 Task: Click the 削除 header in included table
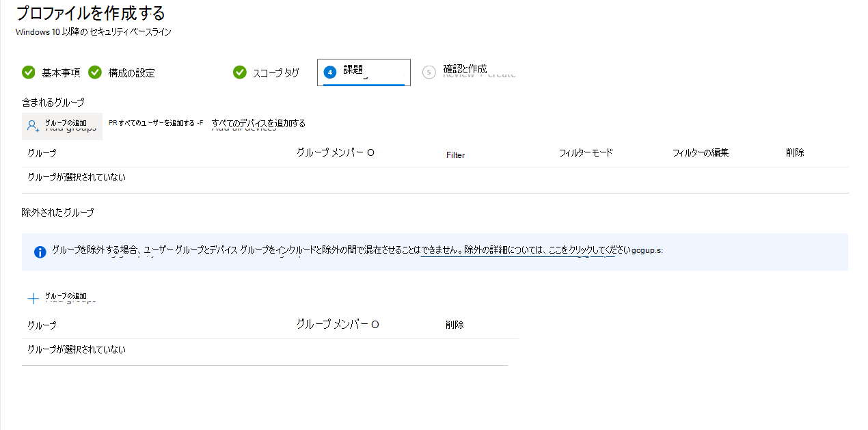tap(795, 152)
